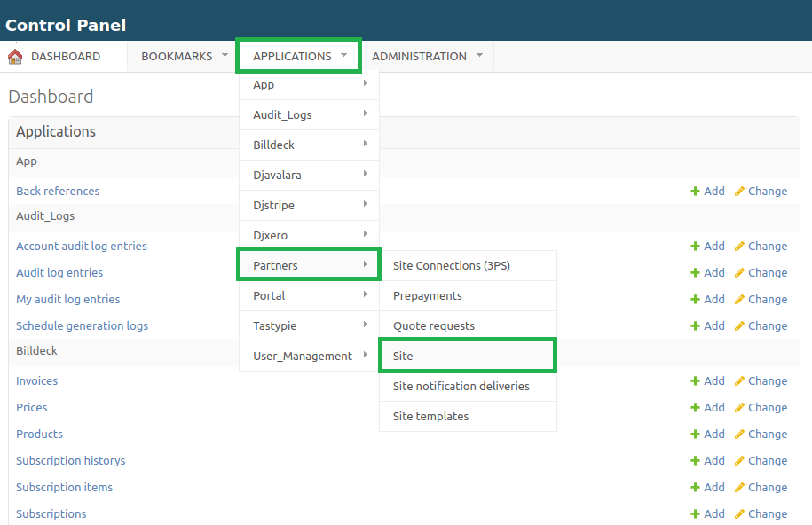The width and height of the screenshot is (812, 525).
Task: Expand the Djstripe submenu
Action: [x=309, y=206]
